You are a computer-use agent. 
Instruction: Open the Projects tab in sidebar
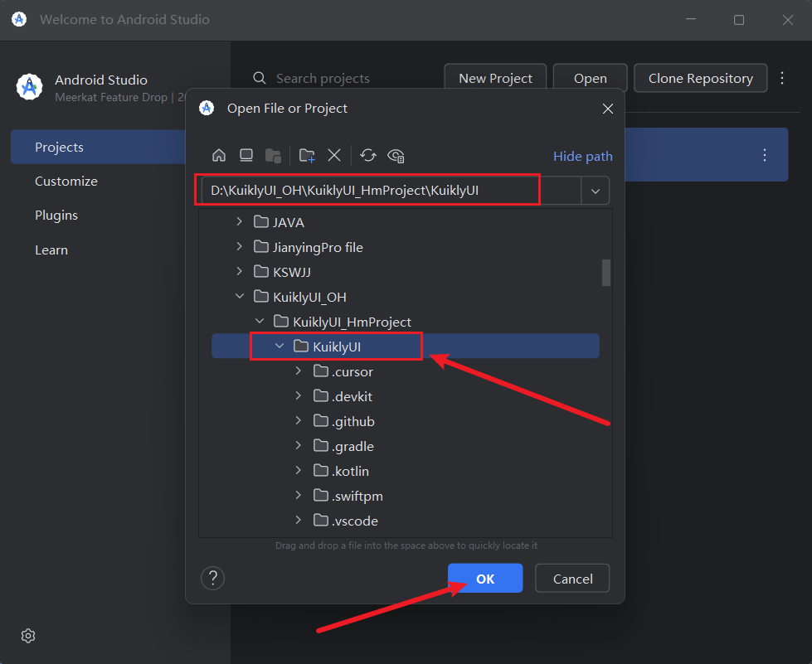99,147
